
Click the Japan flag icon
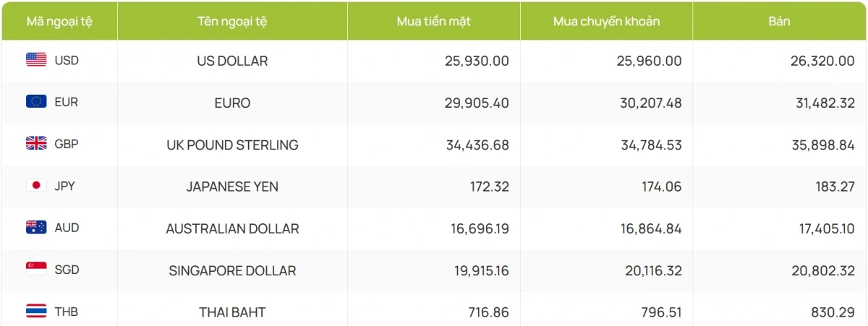pyautogui.click(x=36, y=186)
